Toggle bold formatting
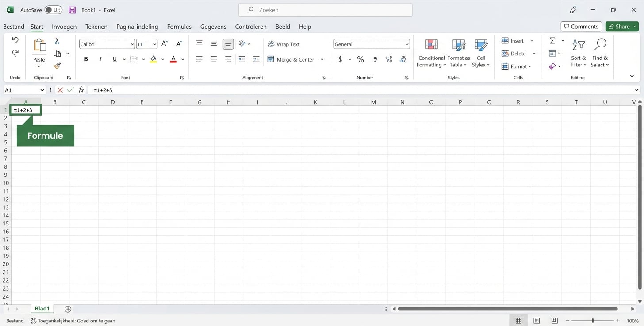 click(x=86, y=59)
